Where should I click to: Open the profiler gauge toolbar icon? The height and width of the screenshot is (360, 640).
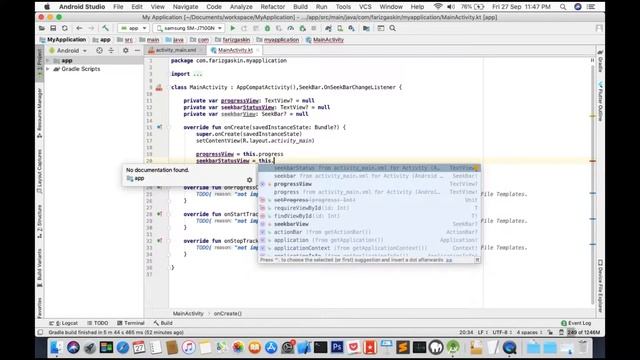click(x=291, y=28)
